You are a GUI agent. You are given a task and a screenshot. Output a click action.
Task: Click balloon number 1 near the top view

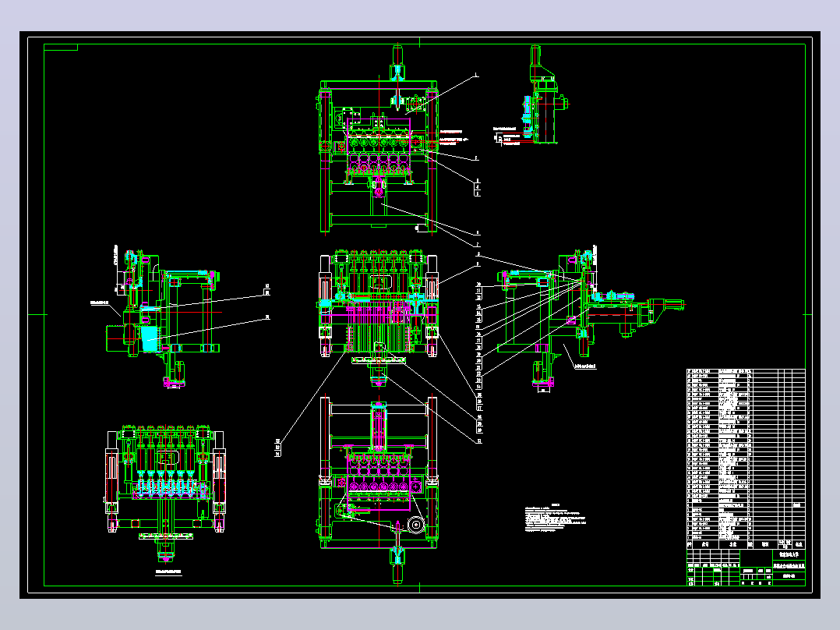476,76
